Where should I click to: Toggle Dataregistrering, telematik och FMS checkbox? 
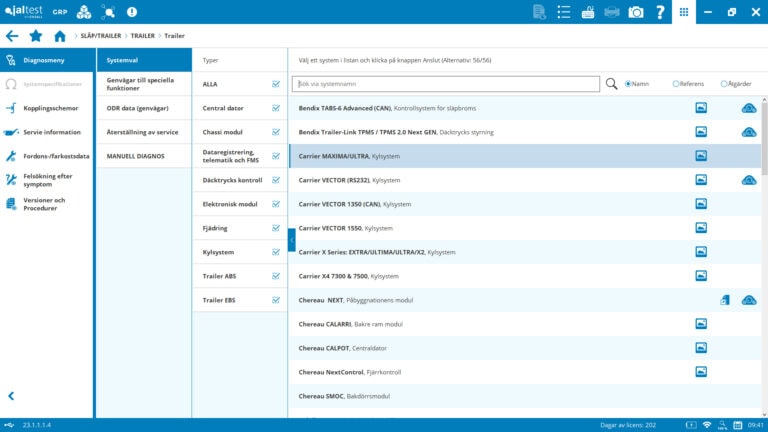(x=276, y=156)
